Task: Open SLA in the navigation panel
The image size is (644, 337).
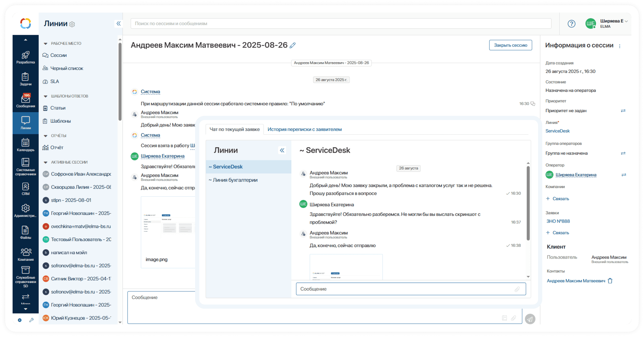Action: (x=51, y=81)
